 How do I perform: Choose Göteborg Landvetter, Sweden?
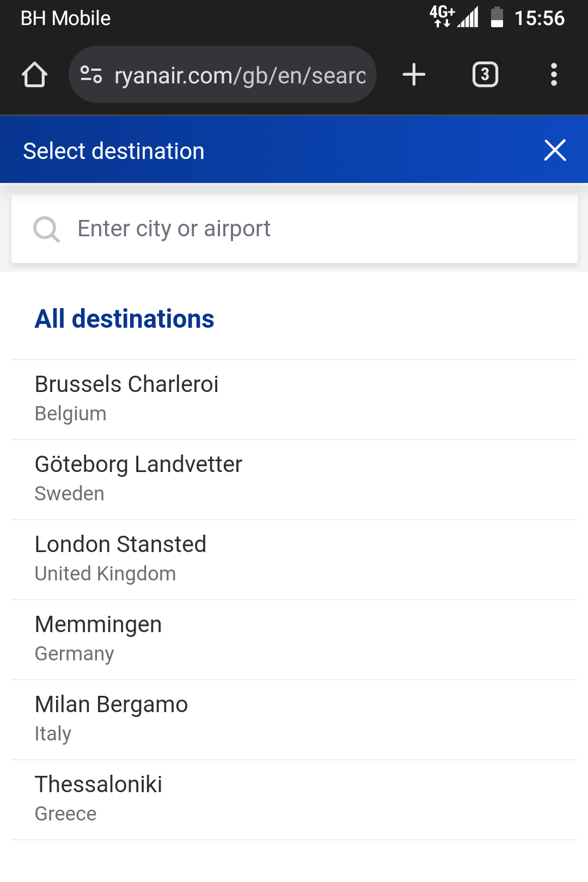point(295,480)
